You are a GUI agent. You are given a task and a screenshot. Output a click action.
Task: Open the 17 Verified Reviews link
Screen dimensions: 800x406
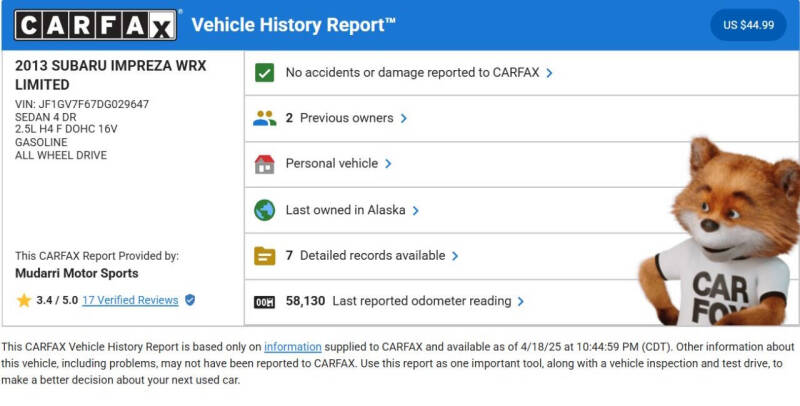130,300
